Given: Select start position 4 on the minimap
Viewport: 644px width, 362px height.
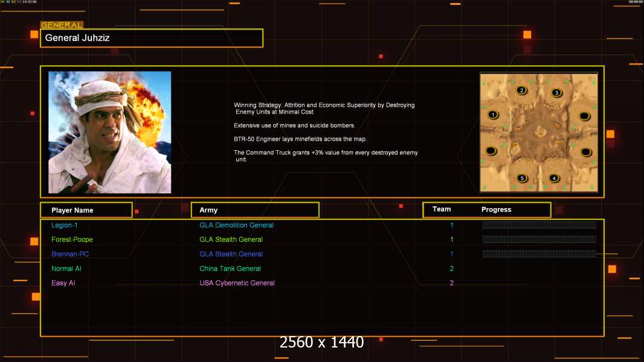Looking at the screenshot, I should (554, 178).
